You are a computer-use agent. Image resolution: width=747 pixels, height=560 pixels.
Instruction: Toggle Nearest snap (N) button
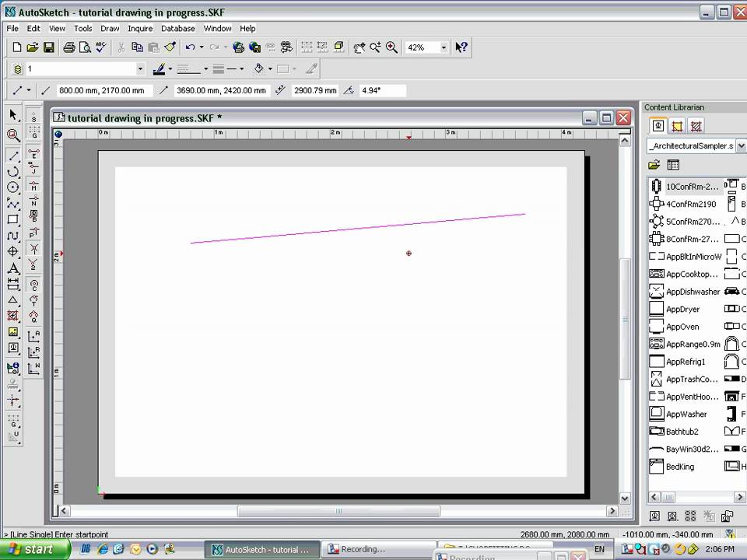(x=33, y=201)
